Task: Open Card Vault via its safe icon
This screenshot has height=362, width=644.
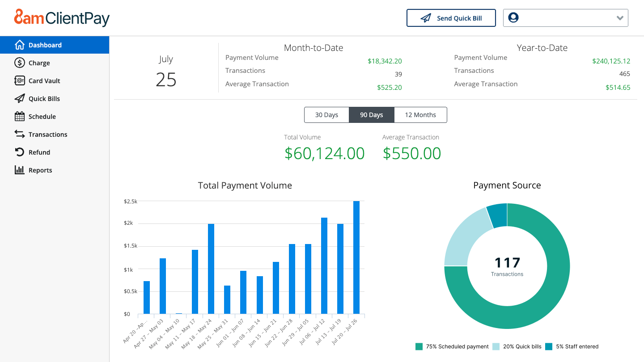Action: [x=19, y=80]
